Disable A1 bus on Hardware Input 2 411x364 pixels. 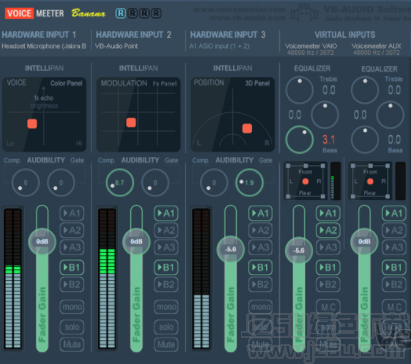(x=166, y=213)
